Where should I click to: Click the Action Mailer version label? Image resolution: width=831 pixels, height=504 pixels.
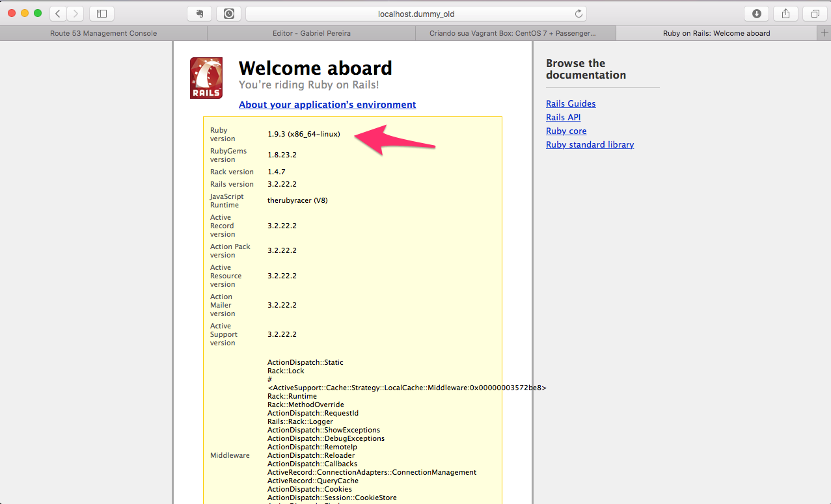223,305
